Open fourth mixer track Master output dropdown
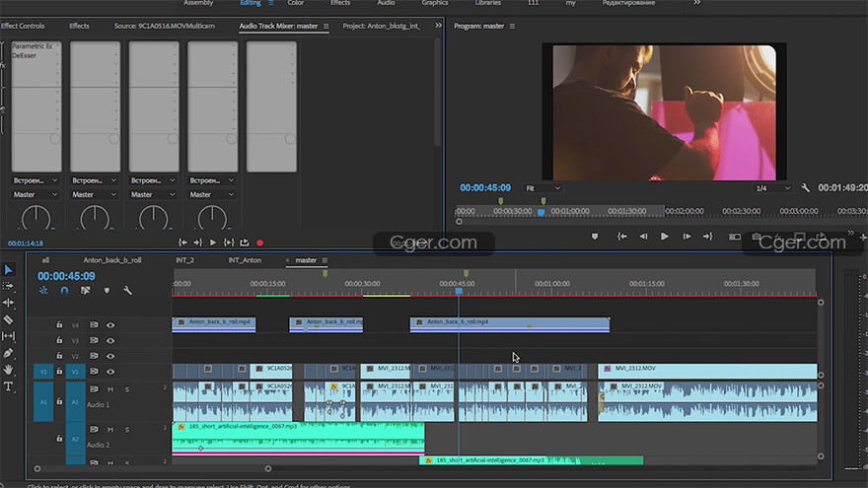This screenshot has height=488, width=868. click(211, 195)
